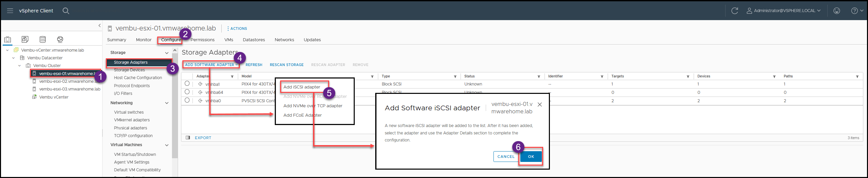The height and width of the screenshot is (178, 868).
Task: Open I/O Filters
Action: [x=123, y=94]
